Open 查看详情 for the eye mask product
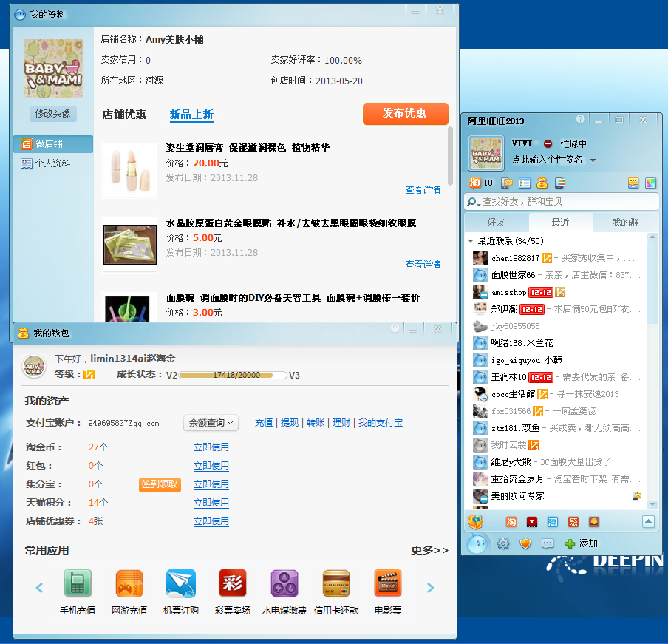Viewport: 668px width, 644px height. 423,264
